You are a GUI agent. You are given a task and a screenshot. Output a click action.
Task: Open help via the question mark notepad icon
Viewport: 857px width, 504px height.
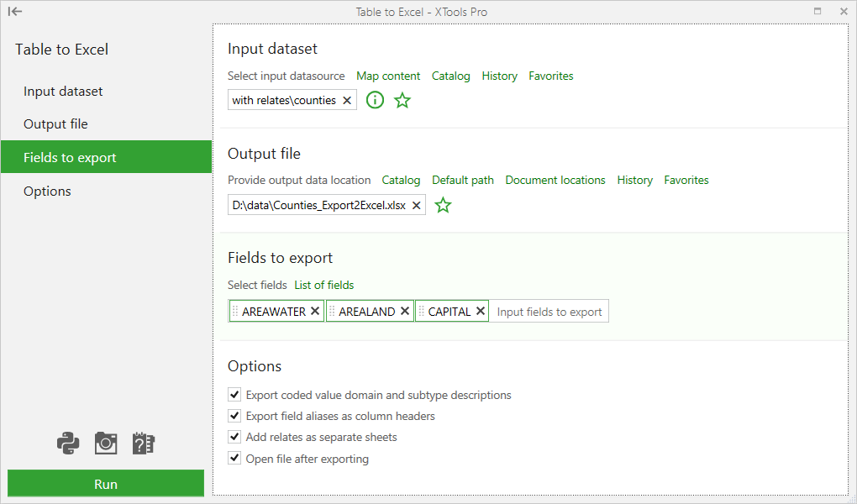click(143, 443)
